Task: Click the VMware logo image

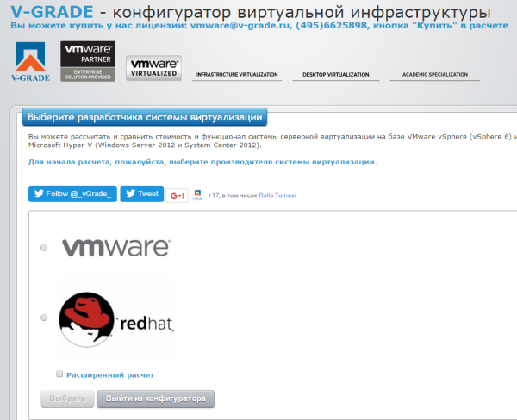Action: pyautogui.click(x=116, y=248)
